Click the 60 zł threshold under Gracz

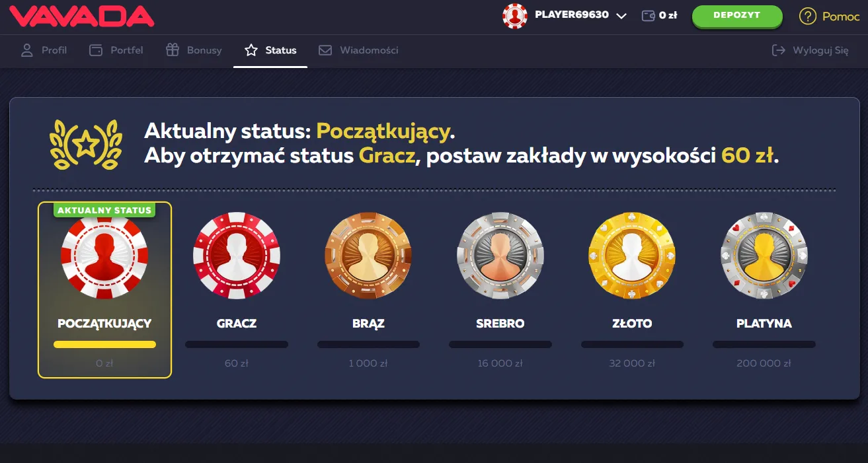(x=237, y=363)
